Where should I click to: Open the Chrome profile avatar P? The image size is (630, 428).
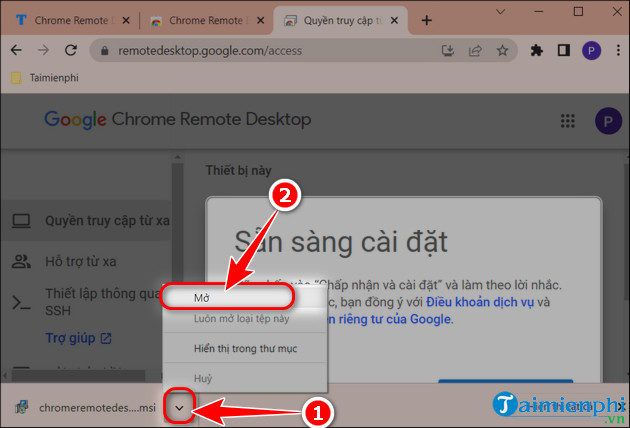[x=591, y=51]
